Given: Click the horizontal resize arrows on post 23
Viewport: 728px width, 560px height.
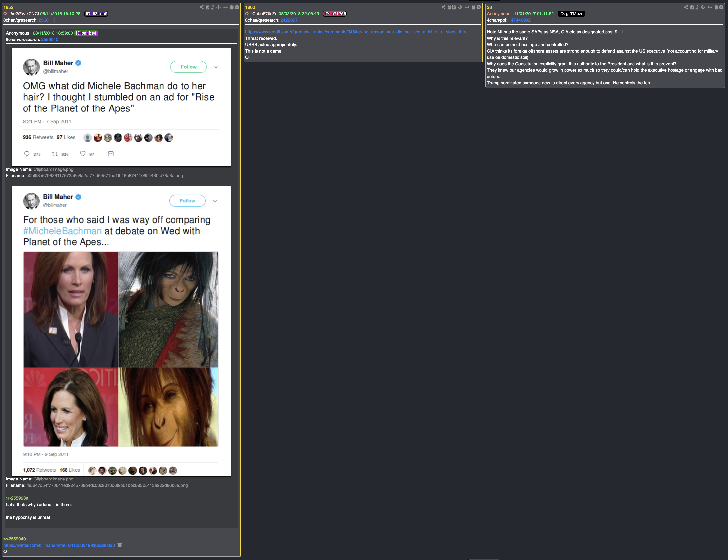Looking at the screenshot, I should [710, 7].
